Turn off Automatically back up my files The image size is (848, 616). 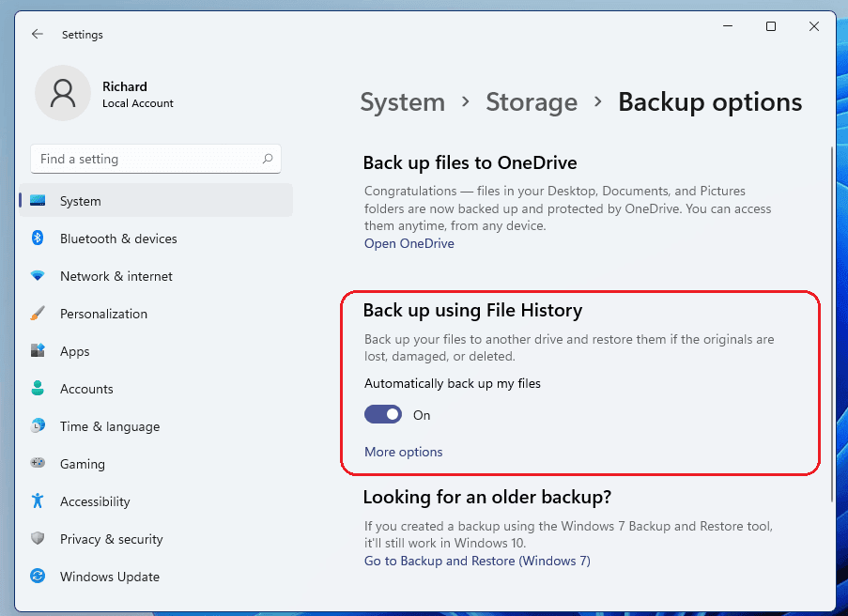tap(382, 414)
